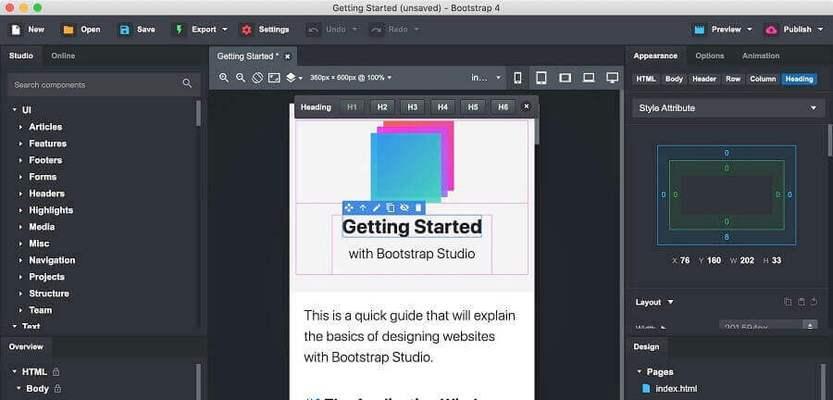Duplicate the heading with copy icon
This screenshot has width=833, height=400.
point(390,208)
